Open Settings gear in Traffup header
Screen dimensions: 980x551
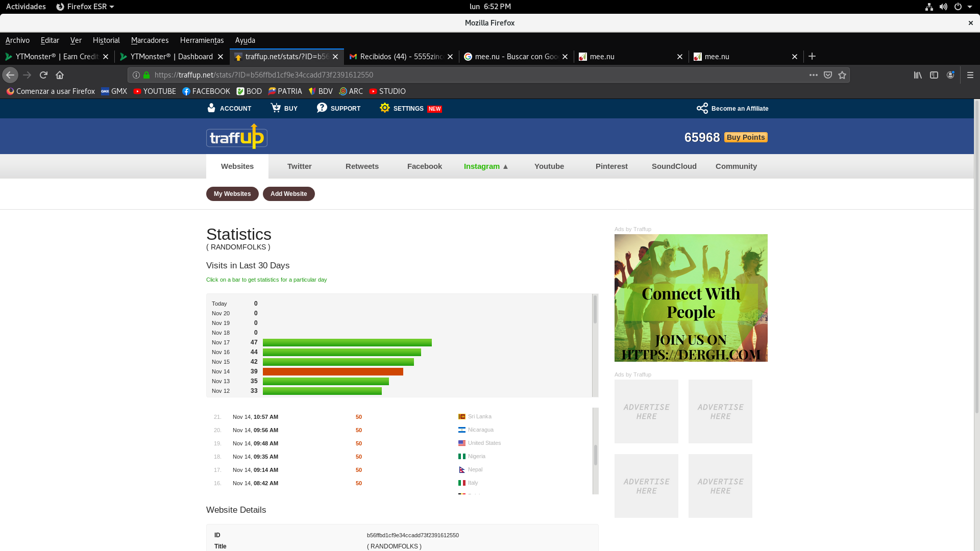pyautogui.click(x=385, y=108)
